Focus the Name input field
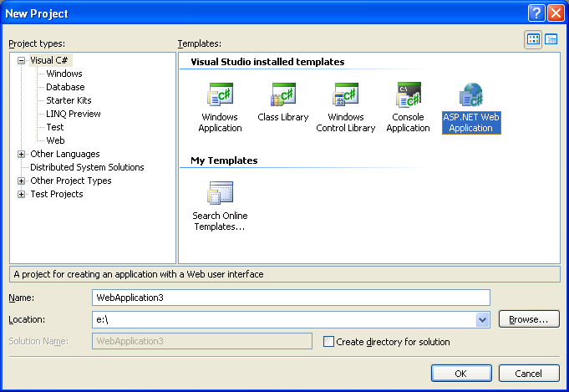This screenshot has width=569, height=392. click(x=291, y=298)
